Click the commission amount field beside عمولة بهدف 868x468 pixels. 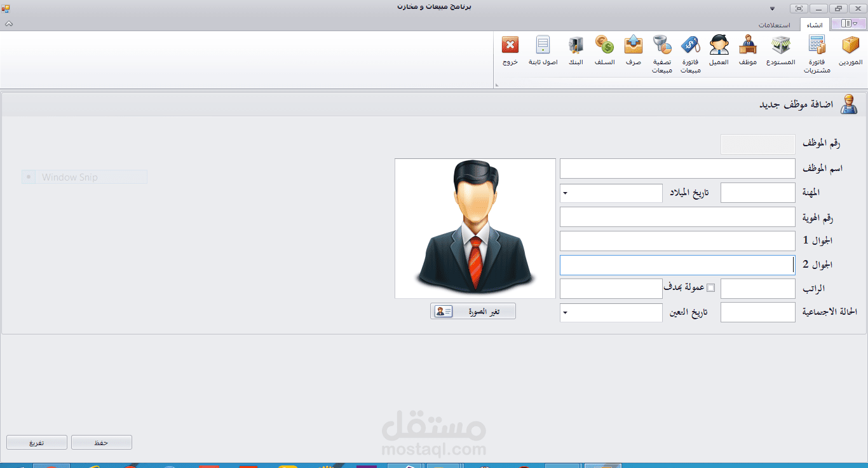(611, 289)
